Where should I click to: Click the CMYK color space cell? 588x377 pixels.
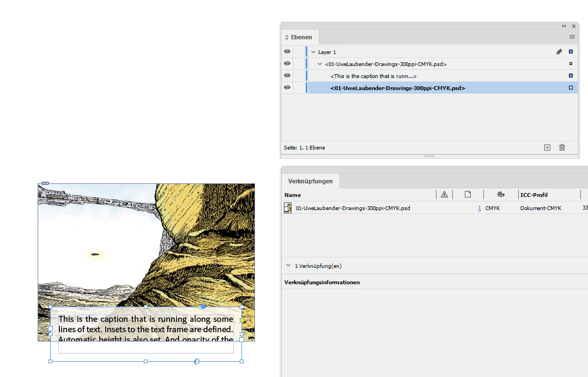click(x=493, y=208)
